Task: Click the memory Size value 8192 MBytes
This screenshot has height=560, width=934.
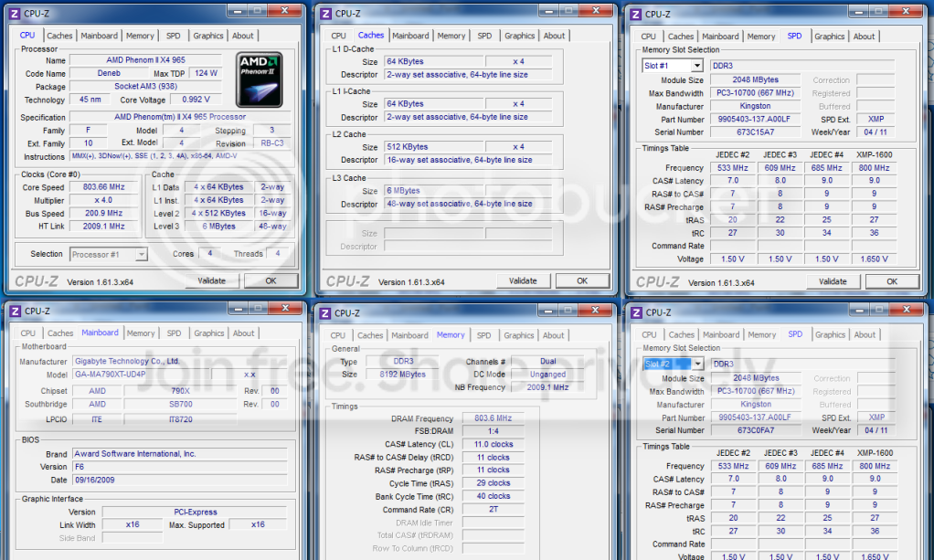Action: (x=403, y=375)
